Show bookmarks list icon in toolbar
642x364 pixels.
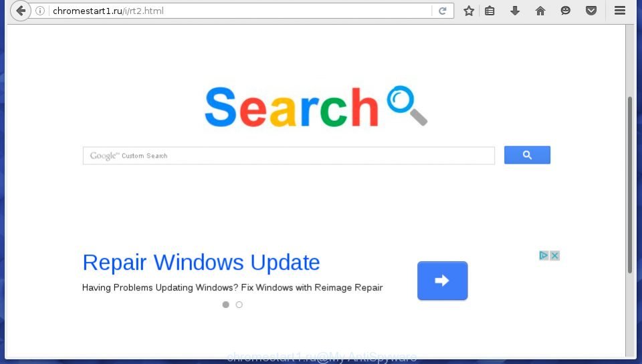click(x=490, y=11)
